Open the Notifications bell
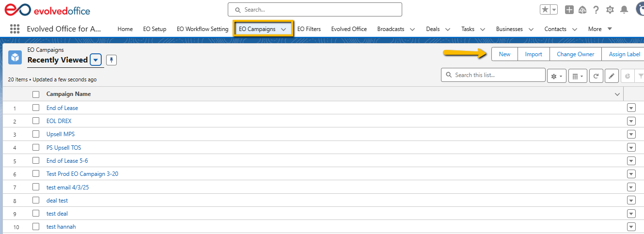The width and height of the screenshot is (644, 234). click(x=624, y=10)
